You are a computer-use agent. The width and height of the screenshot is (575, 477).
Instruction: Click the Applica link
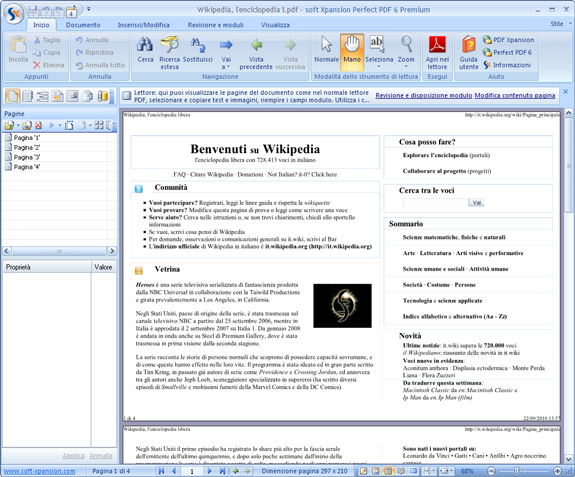pos(73,456)
